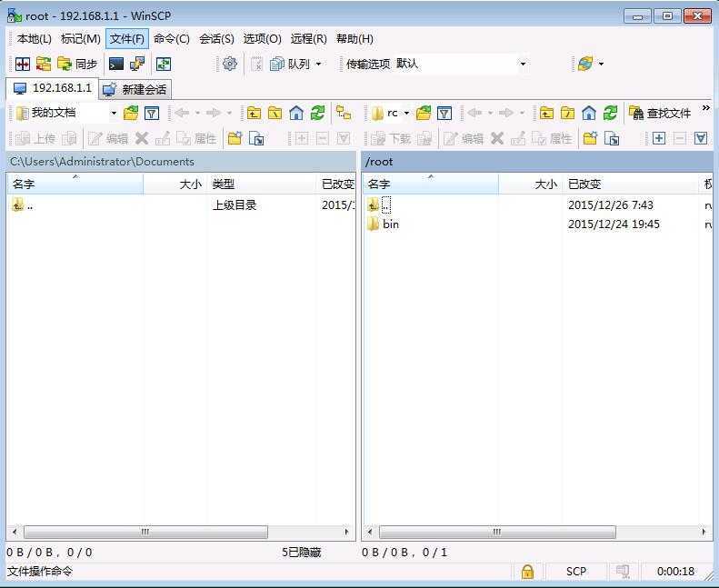Open the 会话(S) menu
The image size is (719, 588).
point(216,38)
